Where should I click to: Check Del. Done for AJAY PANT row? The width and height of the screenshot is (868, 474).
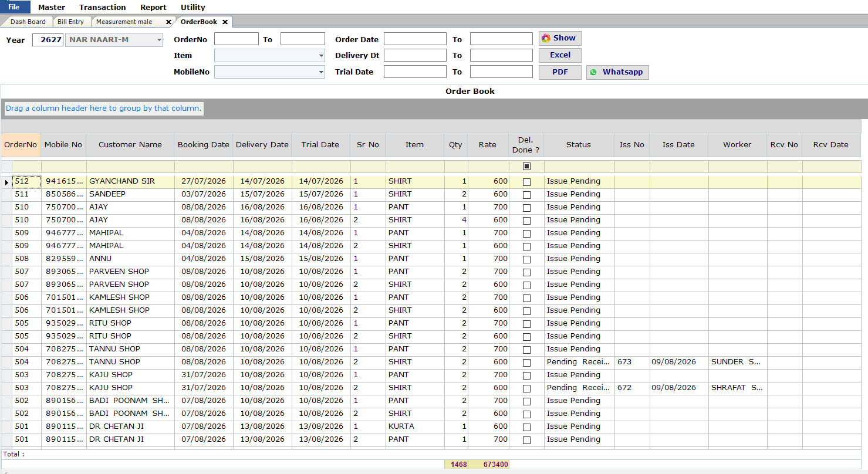pos(526,208)
